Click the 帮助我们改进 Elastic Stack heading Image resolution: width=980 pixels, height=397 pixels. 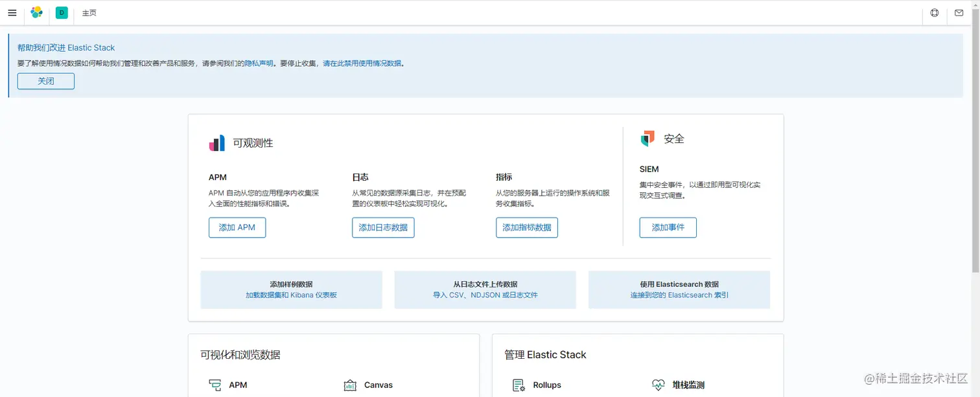click(66, 48)
